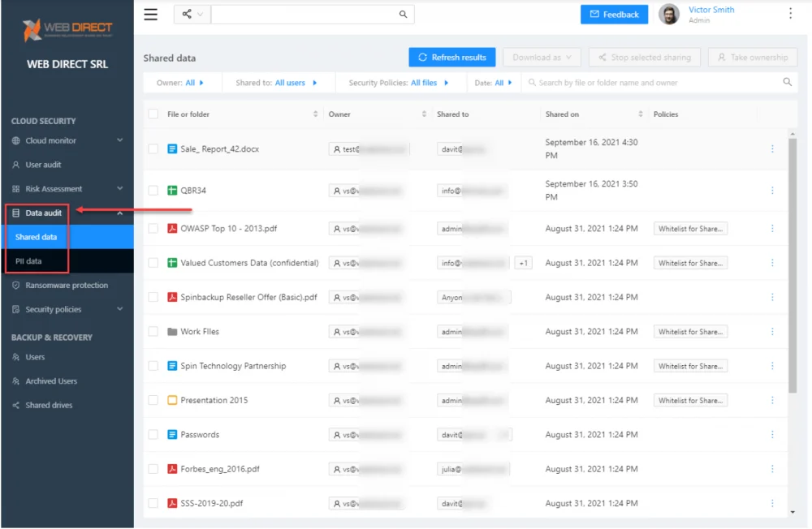Select Shared data in the sidebar

(x=67, y=237)
